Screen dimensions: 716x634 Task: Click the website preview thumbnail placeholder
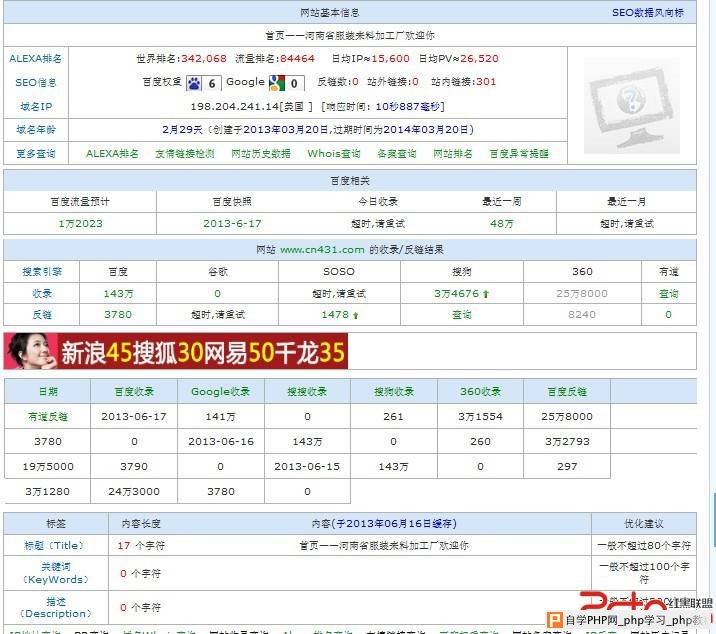(x=632, y=106)
